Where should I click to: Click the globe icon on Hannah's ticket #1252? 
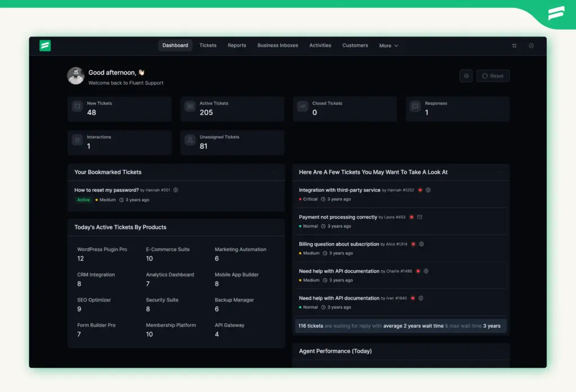429,190
